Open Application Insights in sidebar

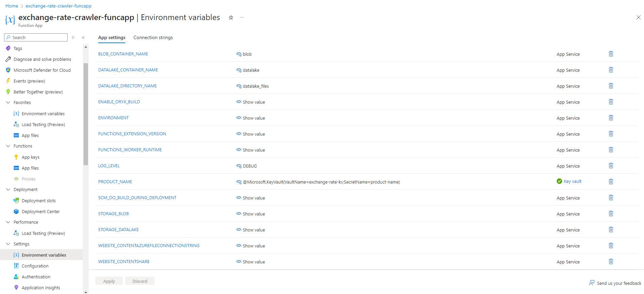(41, 288)
